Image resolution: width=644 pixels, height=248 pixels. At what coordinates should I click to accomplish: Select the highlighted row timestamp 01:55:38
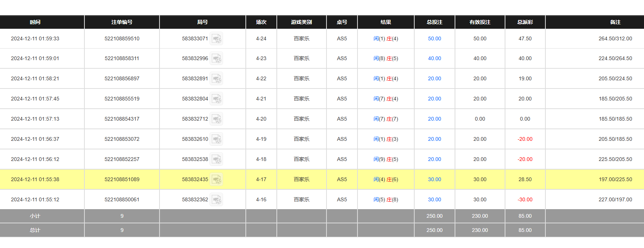point(35,180)
